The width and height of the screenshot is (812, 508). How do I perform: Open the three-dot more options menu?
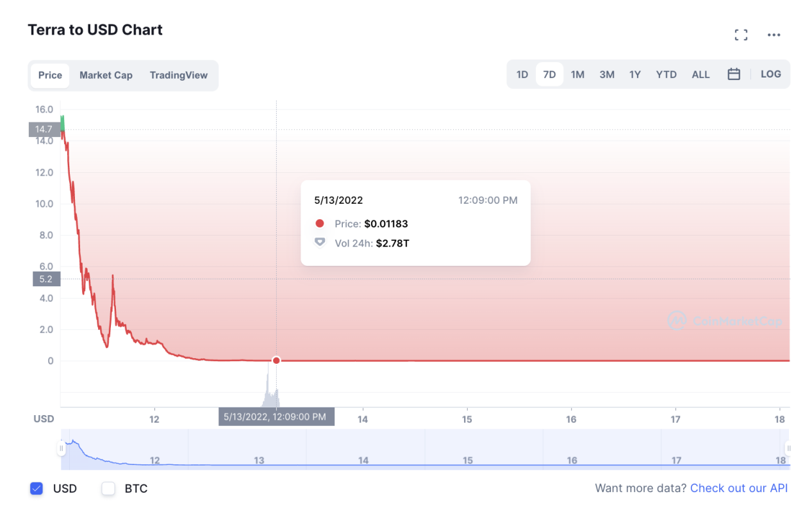pyautogui.click(x=774, y=35)
